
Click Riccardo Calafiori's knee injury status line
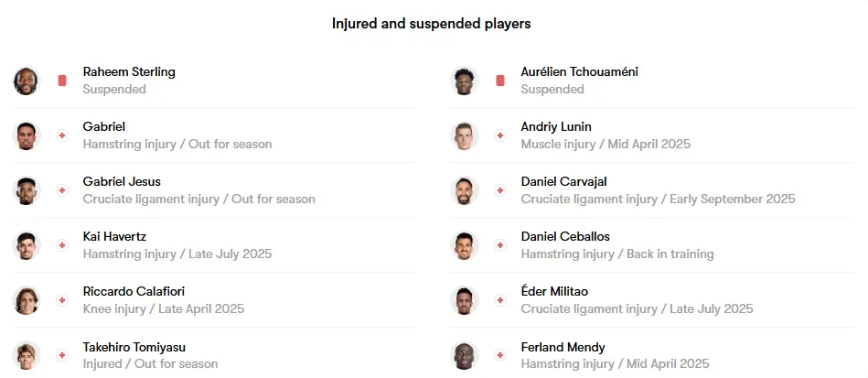point(164,308)
